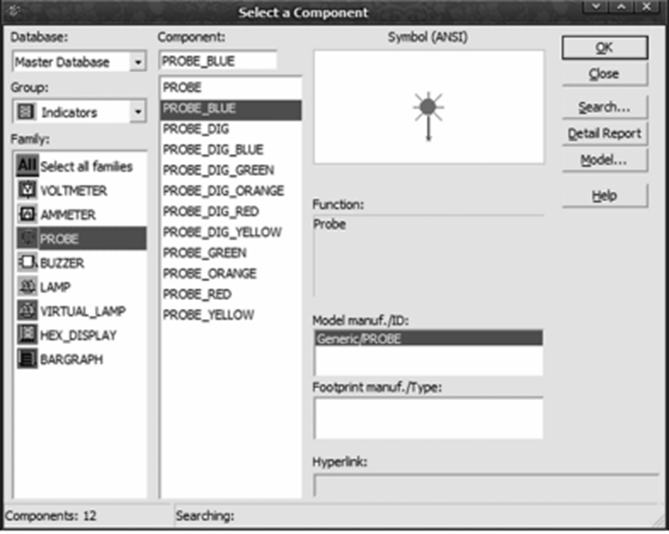The width and height of the screenshot is (669, 534).
Task: Select PROBE_YELLOW component
Action: pyautogui.click(x=231, y=315)
